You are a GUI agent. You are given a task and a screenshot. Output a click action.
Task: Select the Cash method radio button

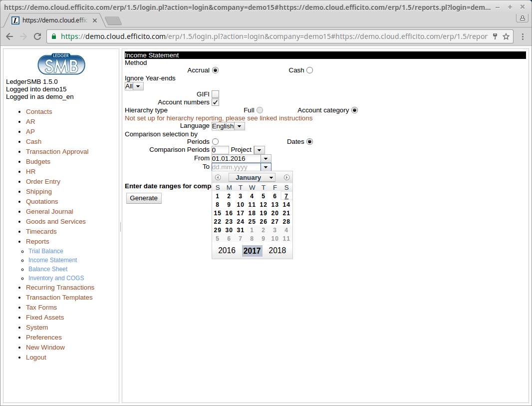pyautogui.click(x=309, y=70)
